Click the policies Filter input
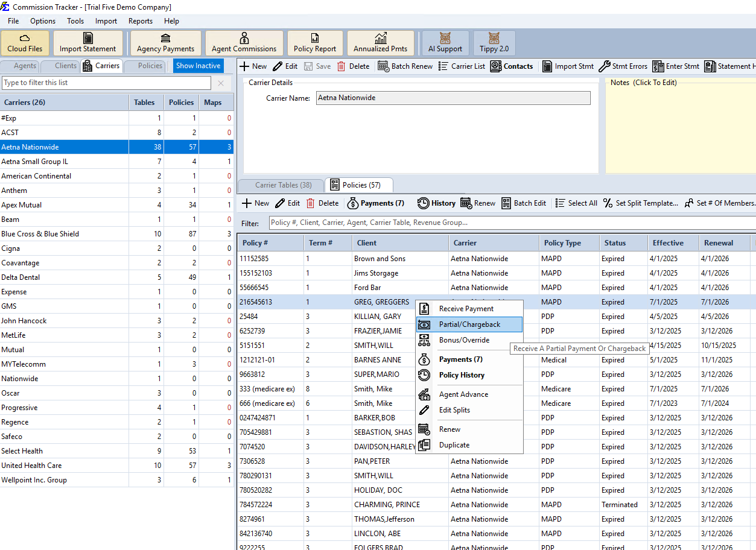756x550 pixels. (x=512, y=223)
